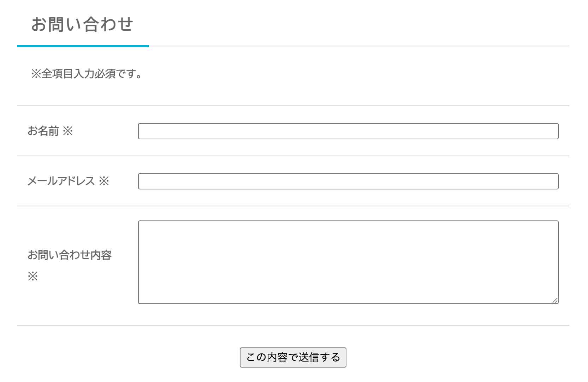Click inside the お問い合わせ内容 textarea
The width and height of the screenshot is (588, 382).
tap(348, 262)
